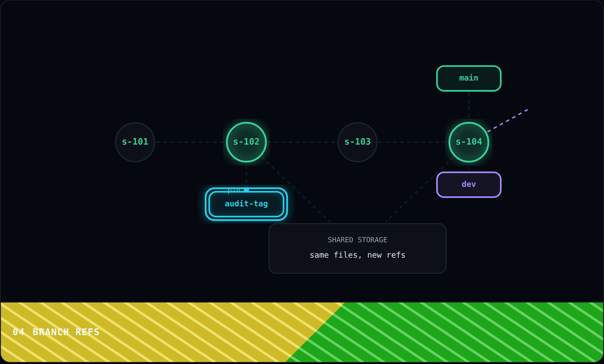Click the yellow striped footer area
The width and height of the screenshot is (604, 364).
pos(151,332)
